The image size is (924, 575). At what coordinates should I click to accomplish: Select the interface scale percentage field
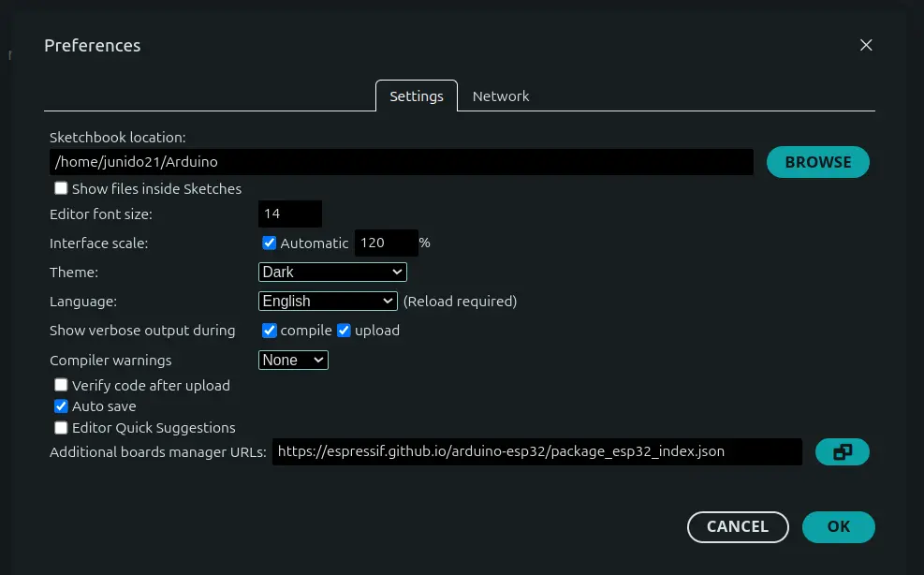coord(386,243)
